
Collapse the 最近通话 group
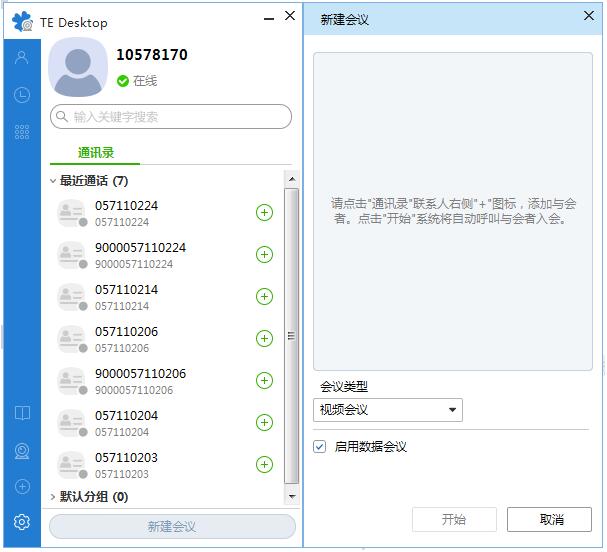(x=53, y=181)
